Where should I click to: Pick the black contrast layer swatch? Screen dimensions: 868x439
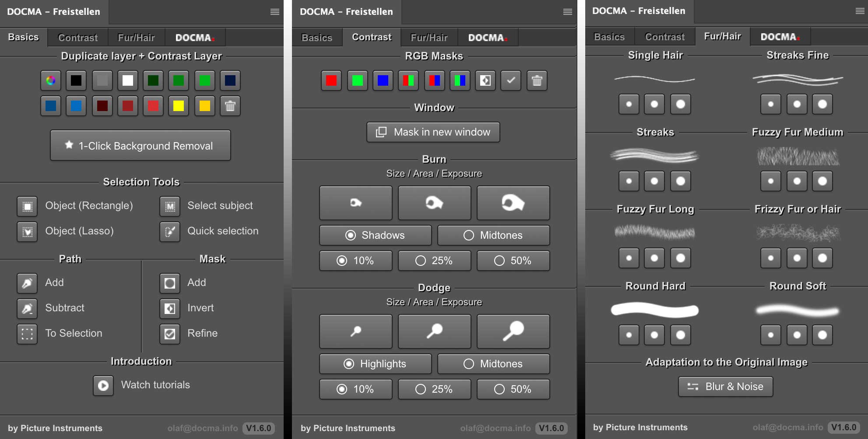pos(76,80)
